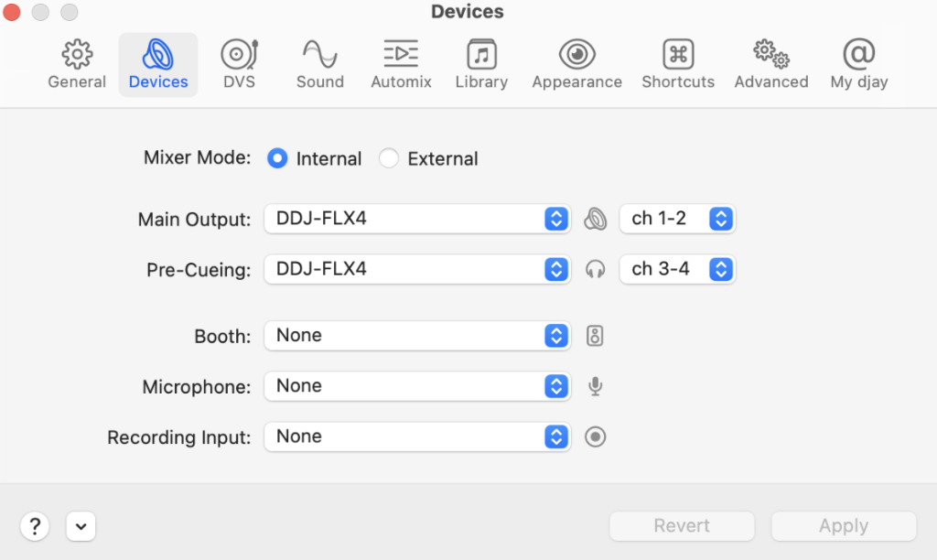Click the Apply button

coord(843,525)
